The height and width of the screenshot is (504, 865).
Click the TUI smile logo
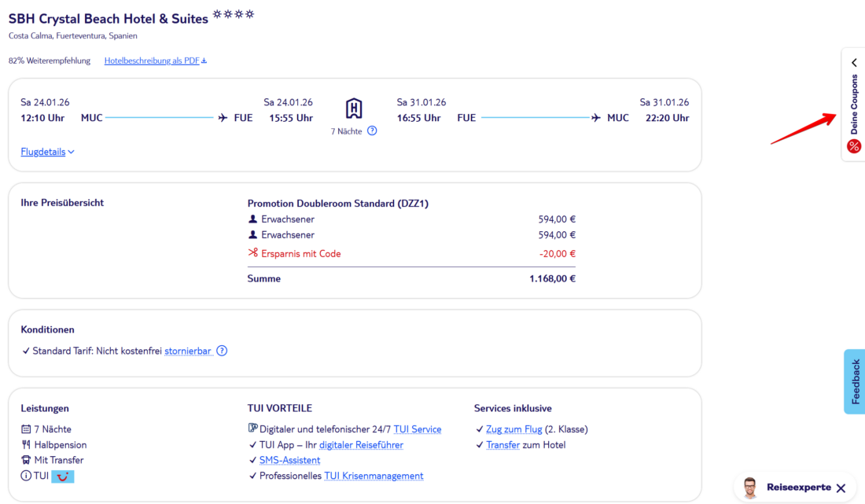(x=63, y=476)
